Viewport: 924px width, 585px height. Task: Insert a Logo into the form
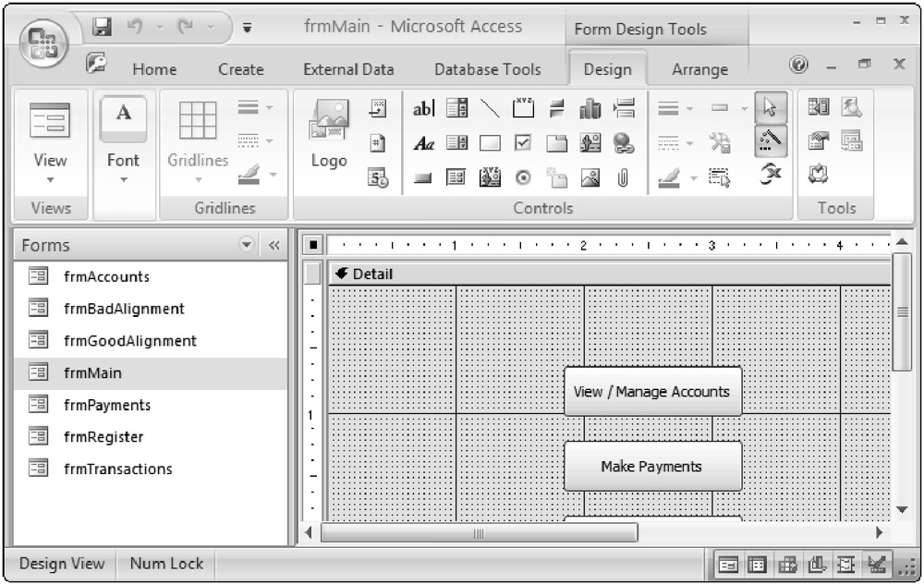329,139
